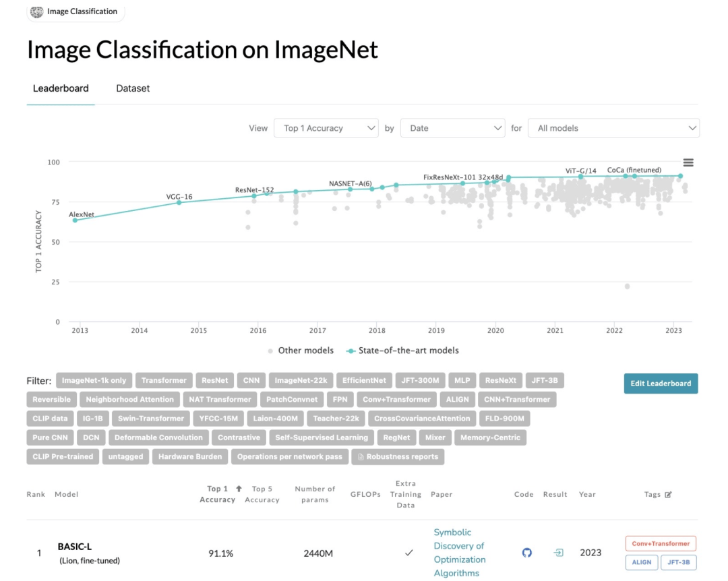This screenshot has width=728, height=581.
Task: Open the Date dropdown
Action: 453,128
